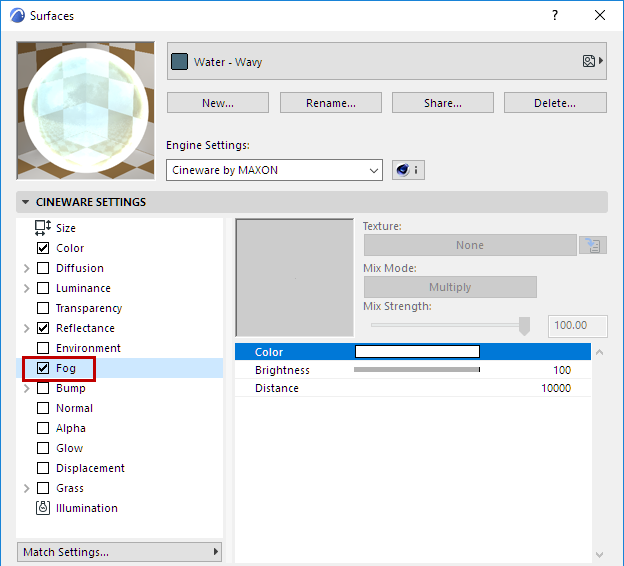Click the texture load icon button
The width and height of the screenshot is (624, 566).
pos(593,245)
